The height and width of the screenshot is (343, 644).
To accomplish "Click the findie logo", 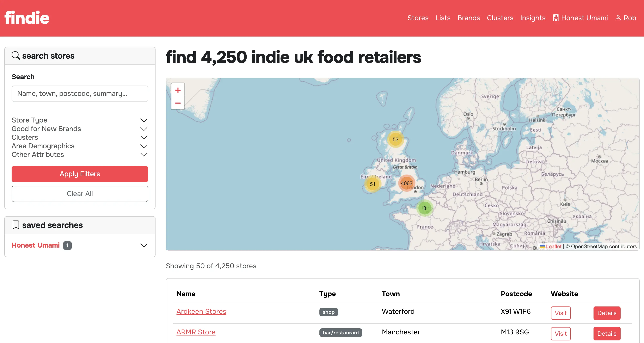I will tap(27, 18).
